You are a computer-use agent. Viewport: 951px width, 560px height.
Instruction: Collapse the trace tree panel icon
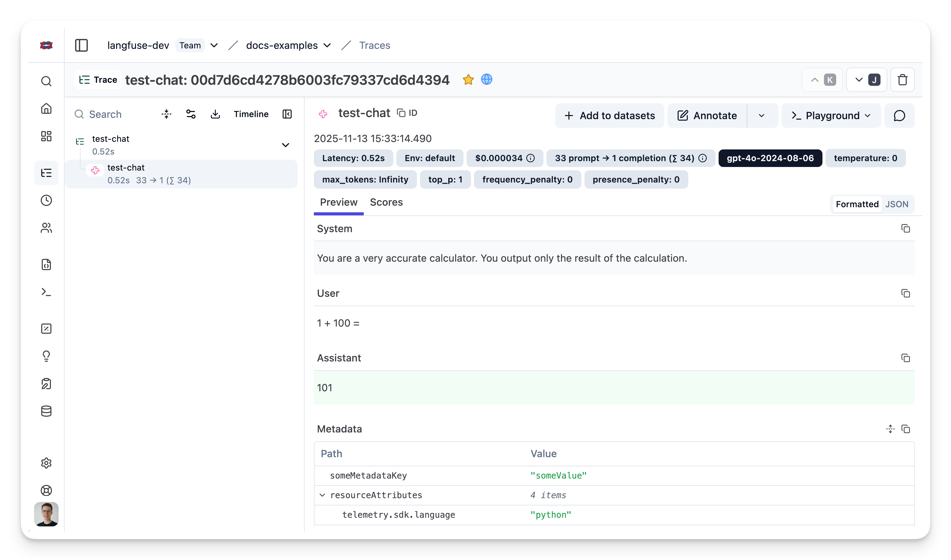pos(287,114)
